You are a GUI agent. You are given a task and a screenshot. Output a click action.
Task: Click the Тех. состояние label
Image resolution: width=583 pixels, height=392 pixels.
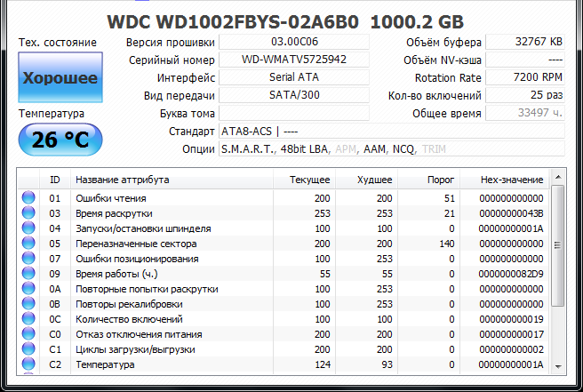click(58, 43)
